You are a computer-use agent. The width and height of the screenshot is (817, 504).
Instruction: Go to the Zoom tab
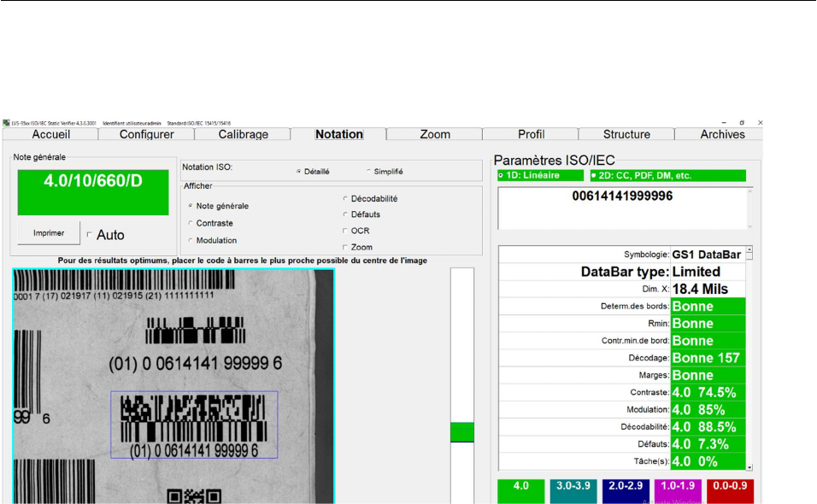point(435,134)
